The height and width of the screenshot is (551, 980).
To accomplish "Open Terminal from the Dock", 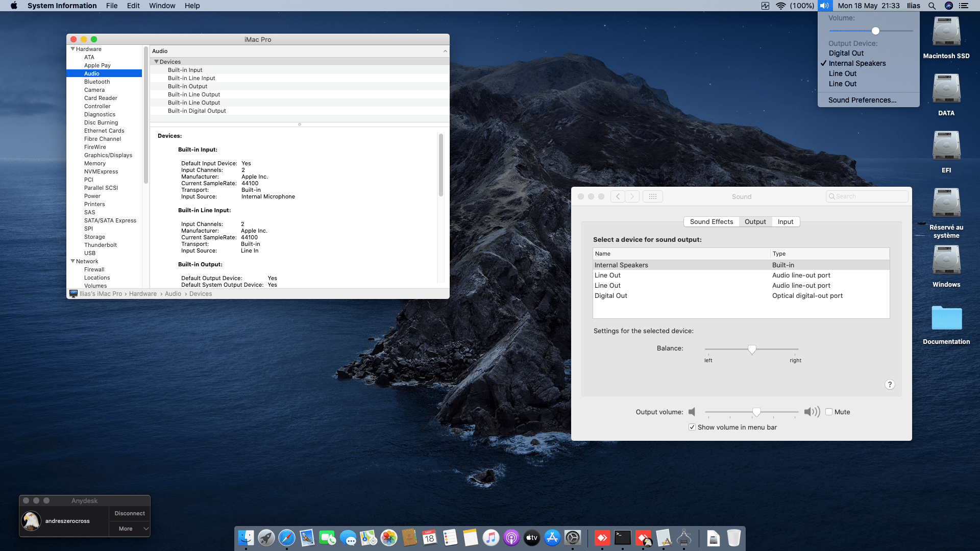I will click(623, 537).
